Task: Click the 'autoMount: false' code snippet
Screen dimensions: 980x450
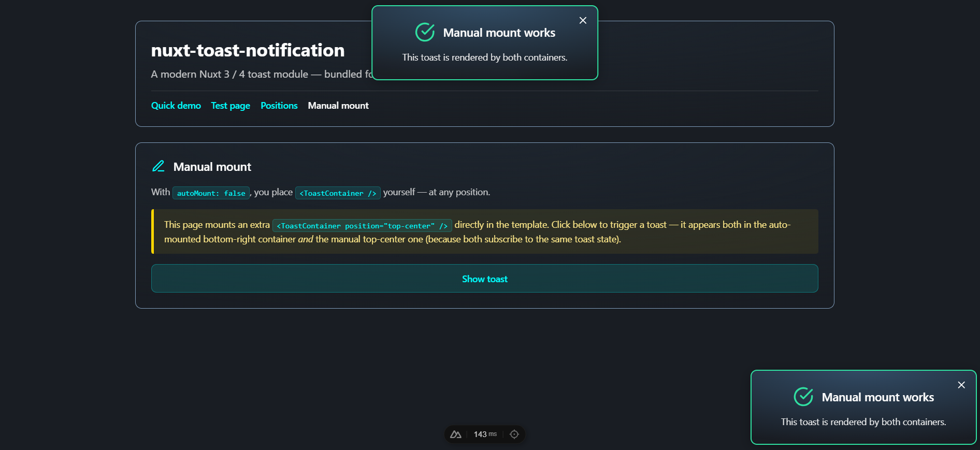Action: (211, 193)
